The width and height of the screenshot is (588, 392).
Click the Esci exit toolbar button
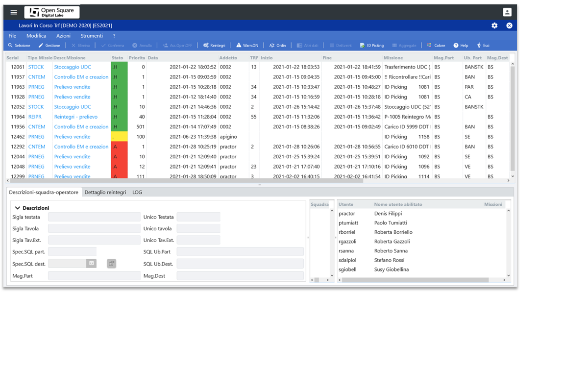483,46
